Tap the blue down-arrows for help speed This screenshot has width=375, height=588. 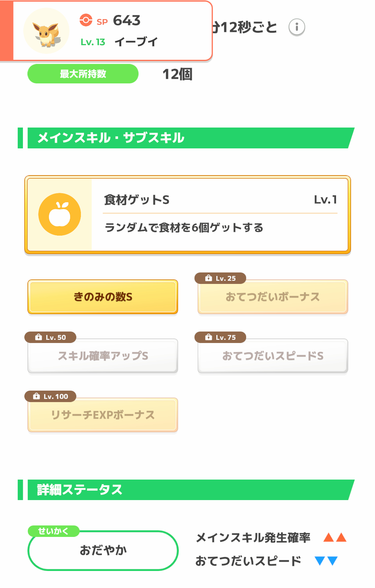326,561
